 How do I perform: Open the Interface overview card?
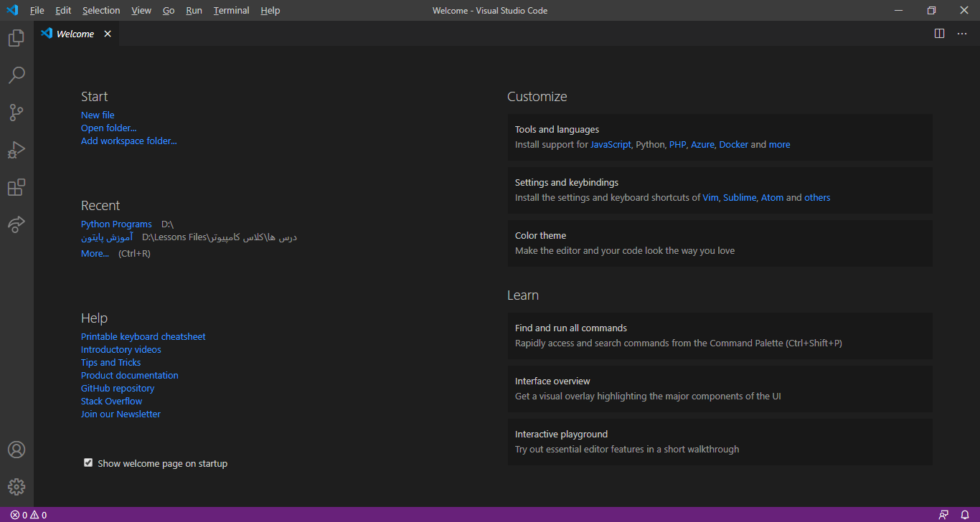(x=720, y=389)
